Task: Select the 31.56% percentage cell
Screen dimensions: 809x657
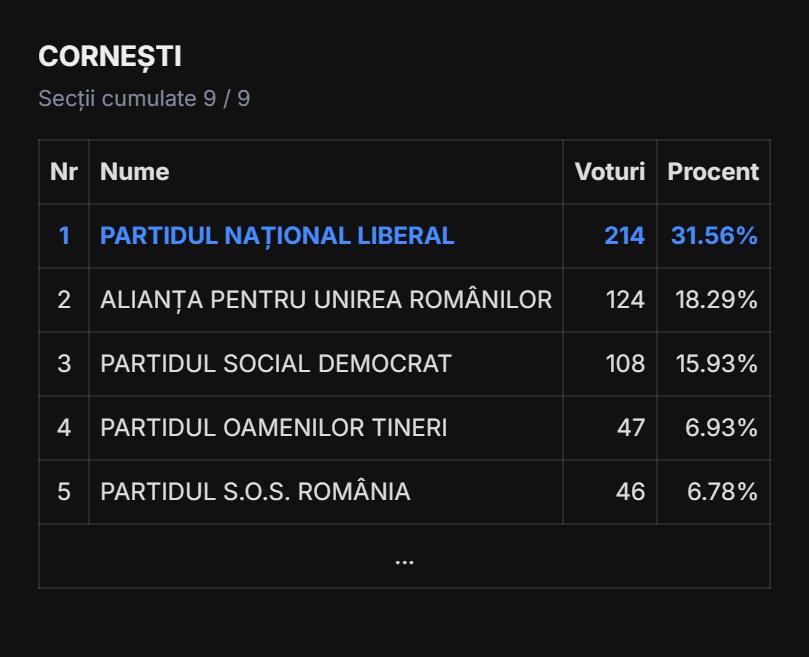Action: (714, 236)
